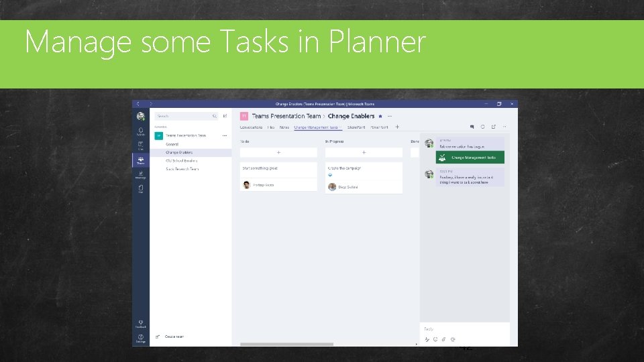
Task: Click the Create team icon
Action: tap(157, 337)
